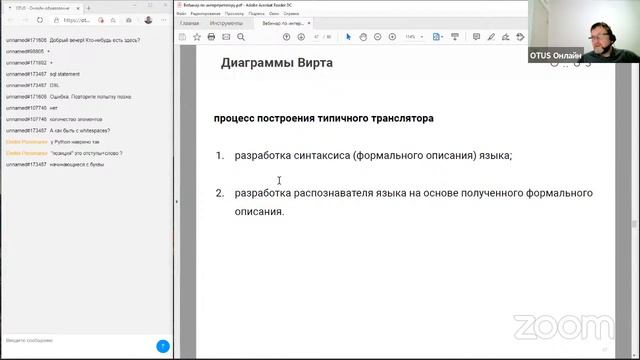640x360 pixels.
Task: Switch to the Инструменты tab
Action: click(226, 23)
